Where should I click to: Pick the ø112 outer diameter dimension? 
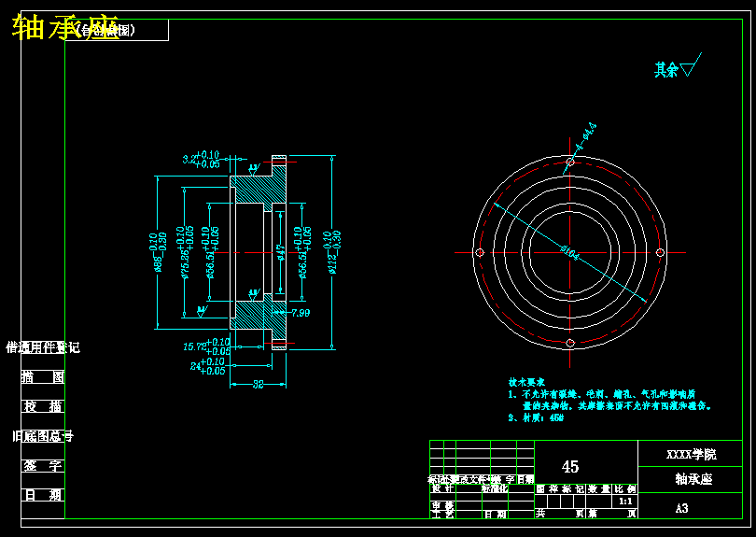point(332,252)
